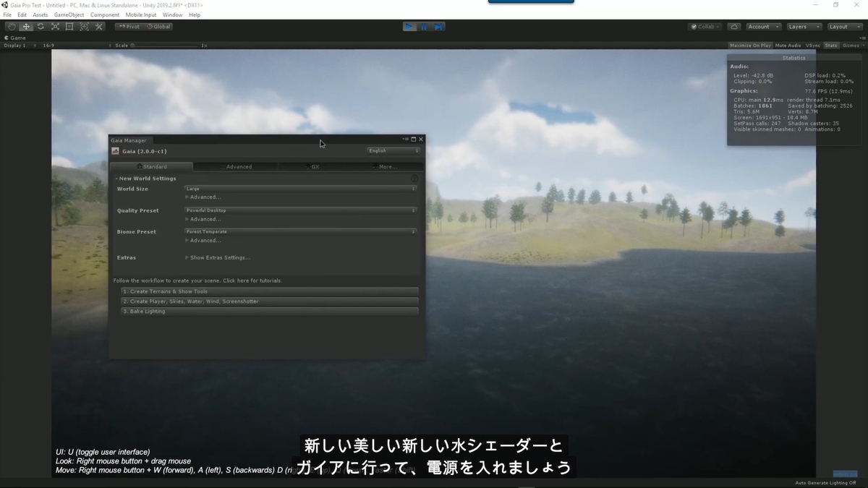Toggle Maximize On Play
The height and width of the screenshot is (488, 868).
(x=750, y=46)
